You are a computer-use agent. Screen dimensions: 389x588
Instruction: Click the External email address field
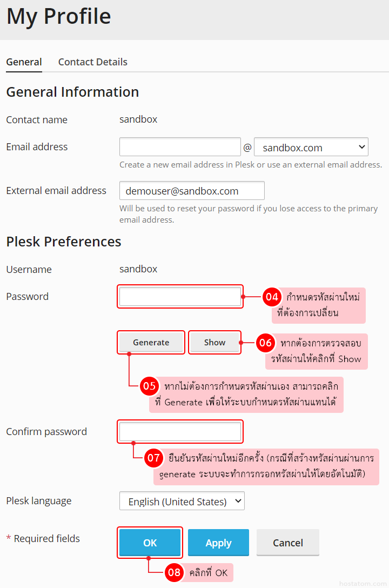click(192, 191)
